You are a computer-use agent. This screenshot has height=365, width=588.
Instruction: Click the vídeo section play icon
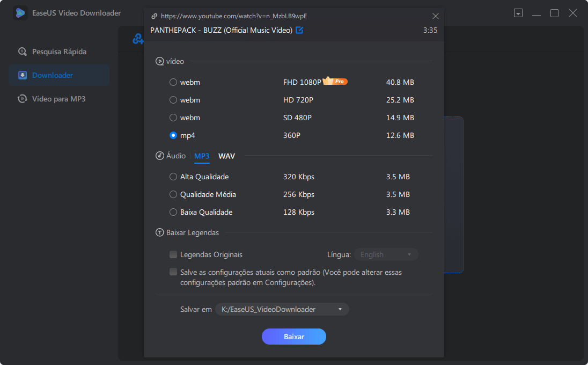[160, 61]
